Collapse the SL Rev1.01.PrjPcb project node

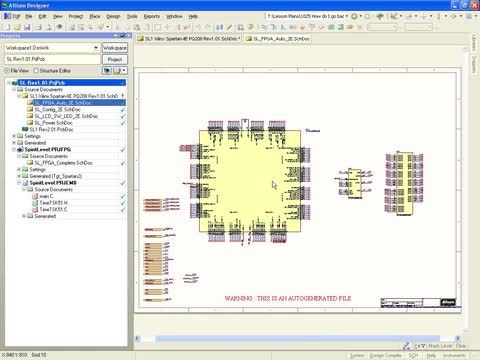coord(9,83)
